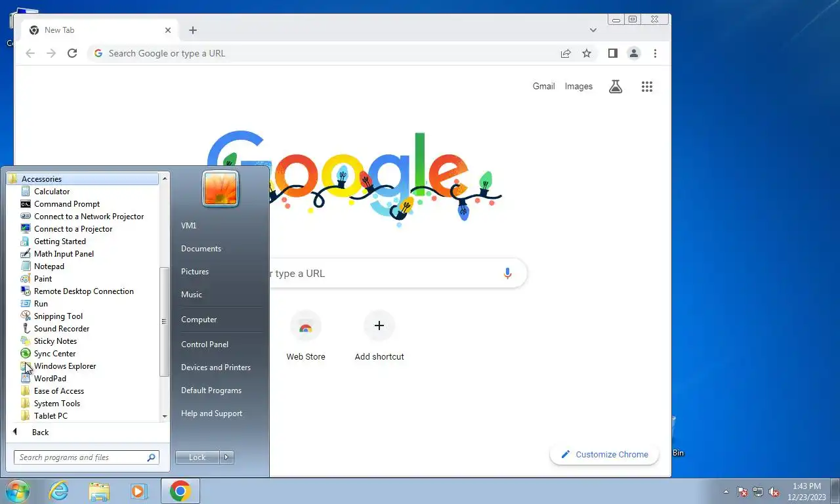This screenshot has width=840, height=504.
Task: Collapse the Accessories folder
Action: click(82, 179)
